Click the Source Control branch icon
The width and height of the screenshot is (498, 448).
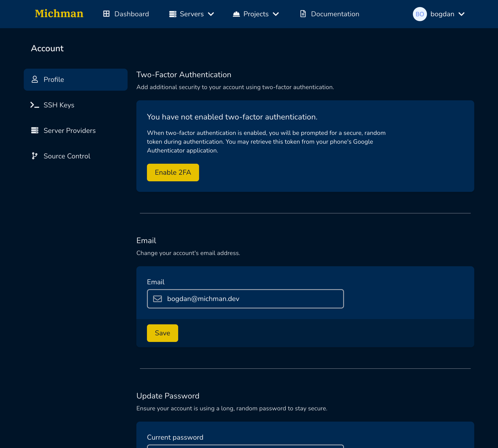pos(35,156)
